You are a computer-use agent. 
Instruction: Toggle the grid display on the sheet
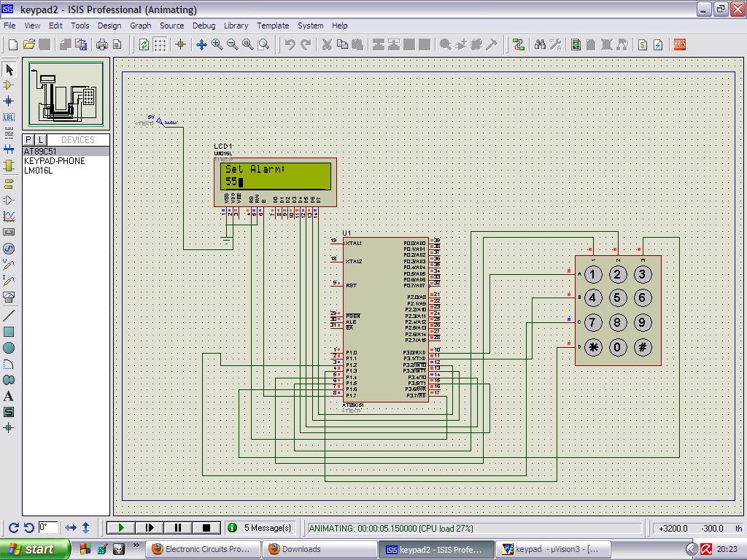coord(160,44)
